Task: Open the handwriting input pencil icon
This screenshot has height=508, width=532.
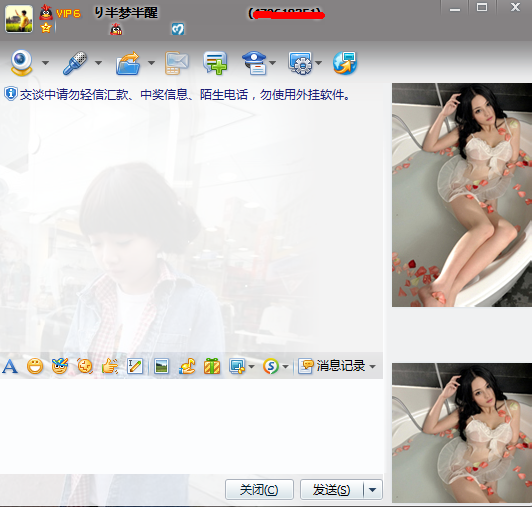Action: pos(135,366)
